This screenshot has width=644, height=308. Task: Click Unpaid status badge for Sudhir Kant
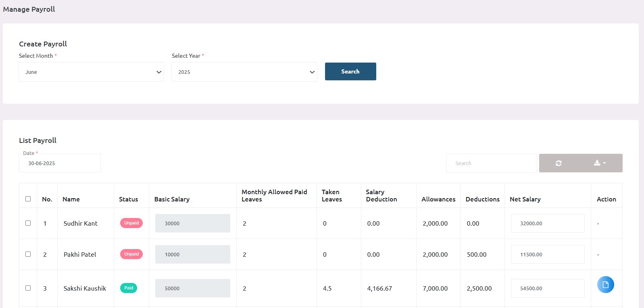(x=131, y=223)
